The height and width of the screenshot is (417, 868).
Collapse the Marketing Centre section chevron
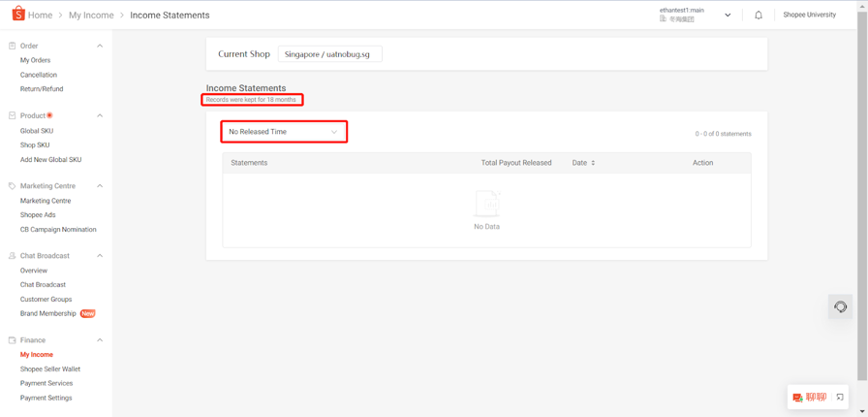[100, 186]
